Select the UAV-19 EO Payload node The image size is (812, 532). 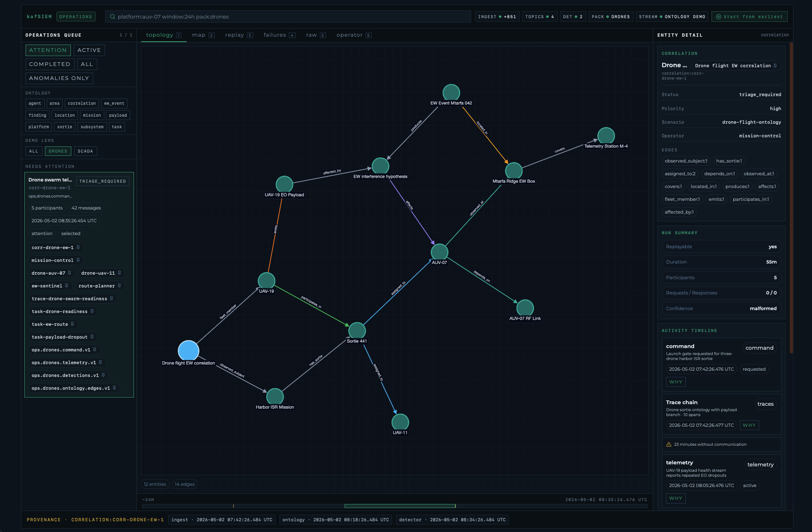pyautogui.click(x=284, y=184)
